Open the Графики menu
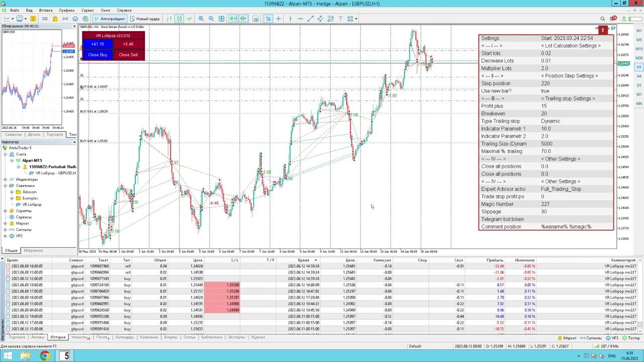 point(66,10)
